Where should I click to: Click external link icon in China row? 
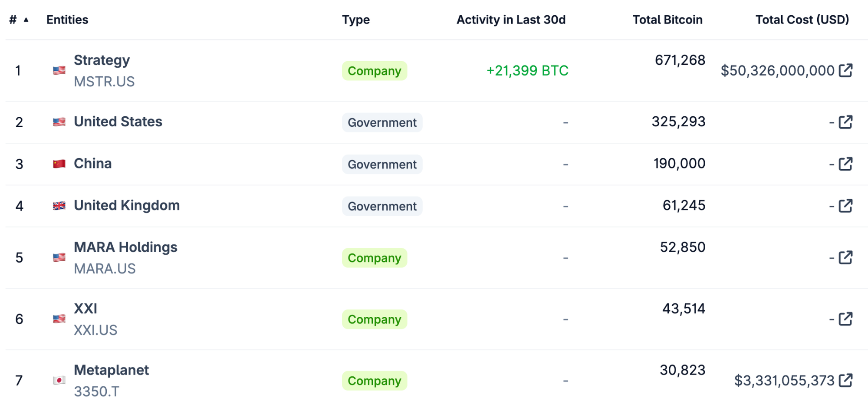[845, 164]
